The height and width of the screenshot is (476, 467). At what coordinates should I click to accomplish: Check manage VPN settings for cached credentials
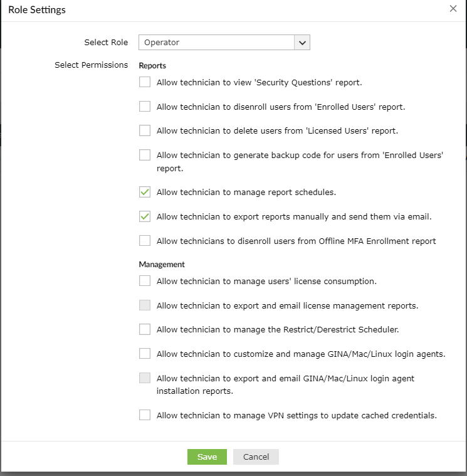click(x=145, y=415)
